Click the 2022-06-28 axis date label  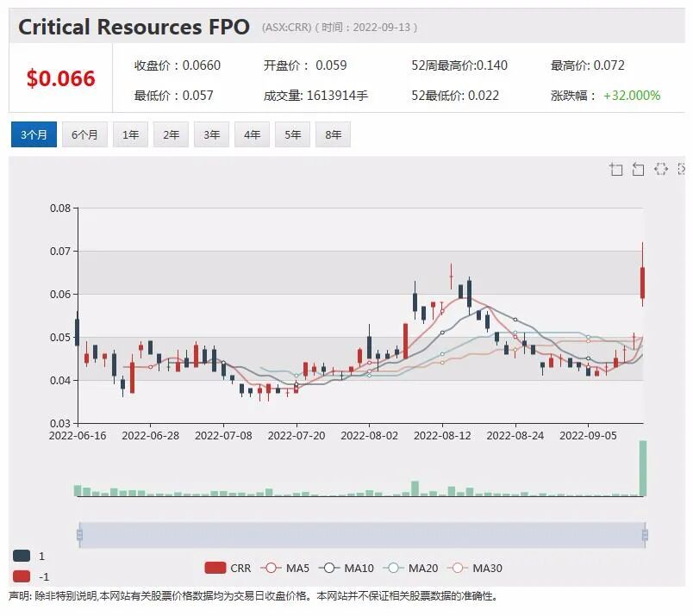150,436
